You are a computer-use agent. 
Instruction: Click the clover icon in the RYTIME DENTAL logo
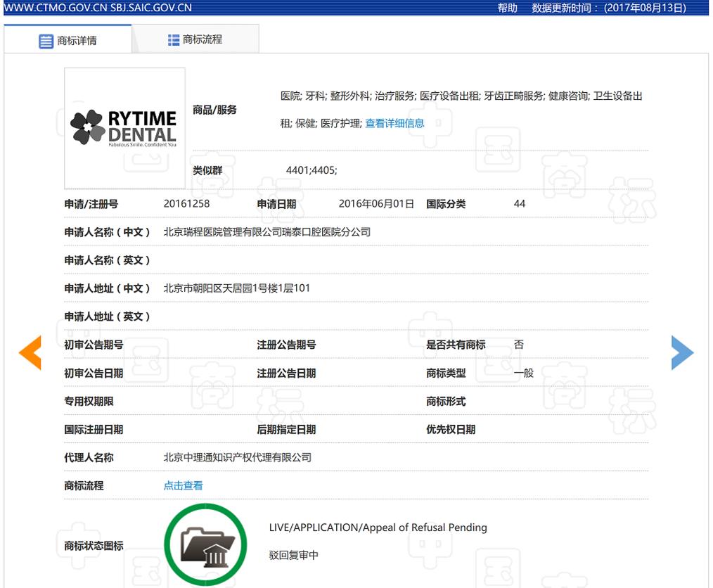pos(87,127)
